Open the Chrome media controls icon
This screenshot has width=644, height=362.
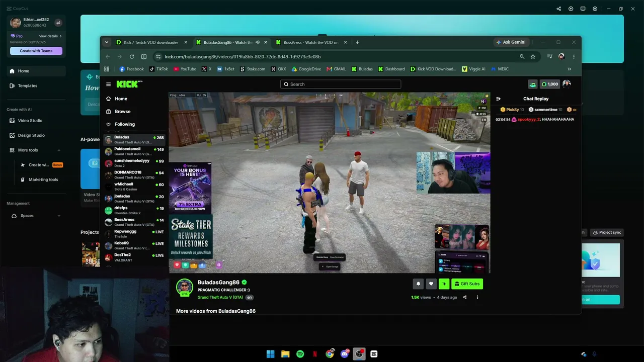pos(550,56)
